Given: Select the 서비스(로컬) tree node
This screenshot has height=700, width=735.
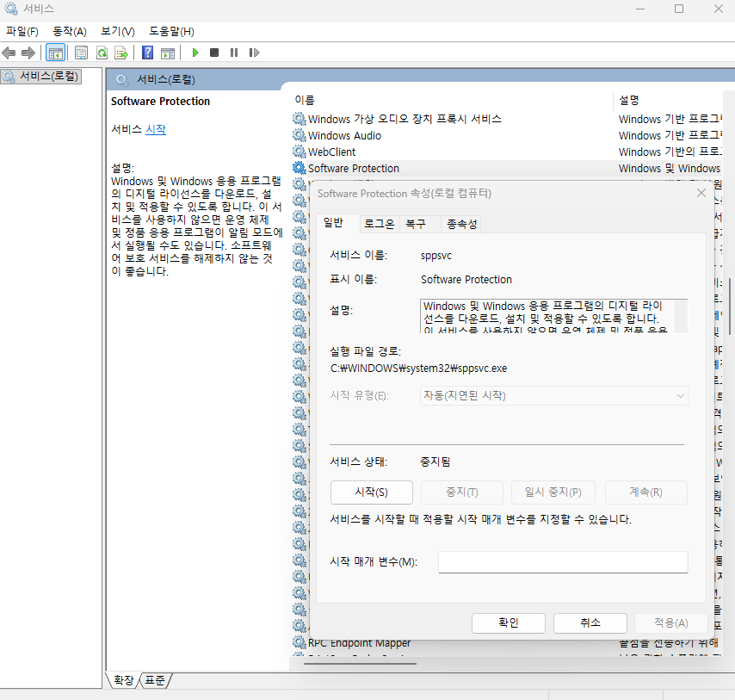Looking at the screenshot, I should (41, 77).
